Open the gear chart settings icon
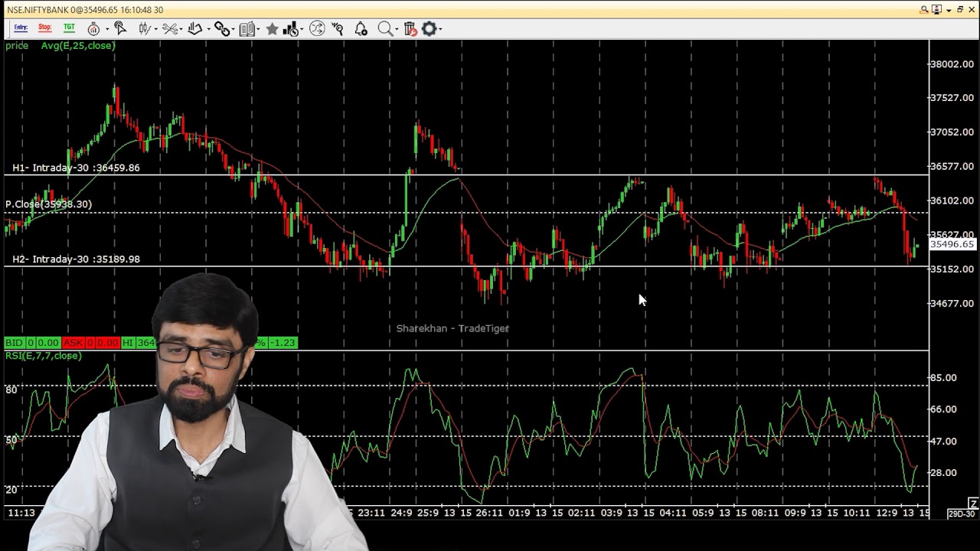Image resolution: width=980 pixels, height=551 pixels. point(429,29)
